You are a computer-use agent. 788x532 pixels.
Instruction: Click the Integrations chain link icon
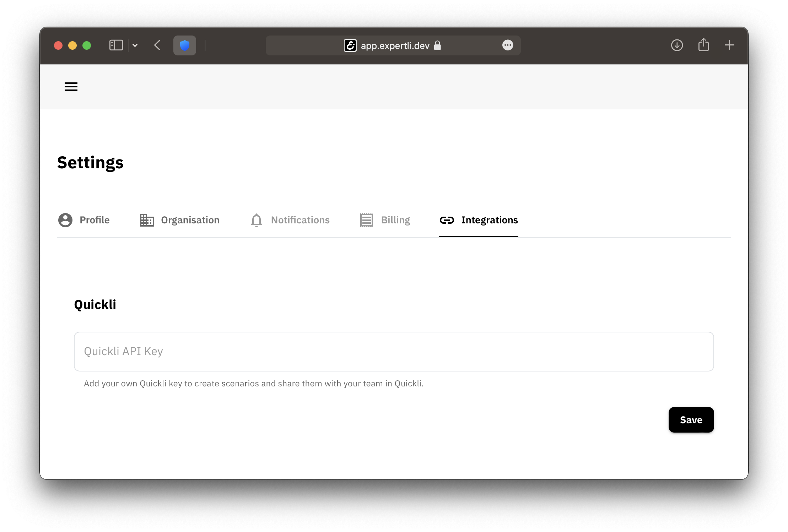[x=447, y=220]
